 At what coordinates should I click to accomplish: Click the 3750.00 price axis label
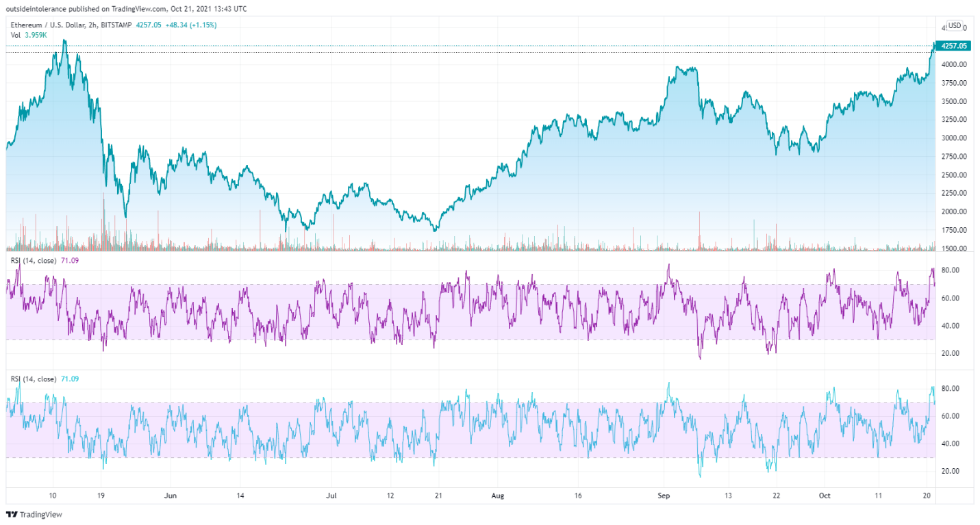pyautogui.click(x=954, y=83)
